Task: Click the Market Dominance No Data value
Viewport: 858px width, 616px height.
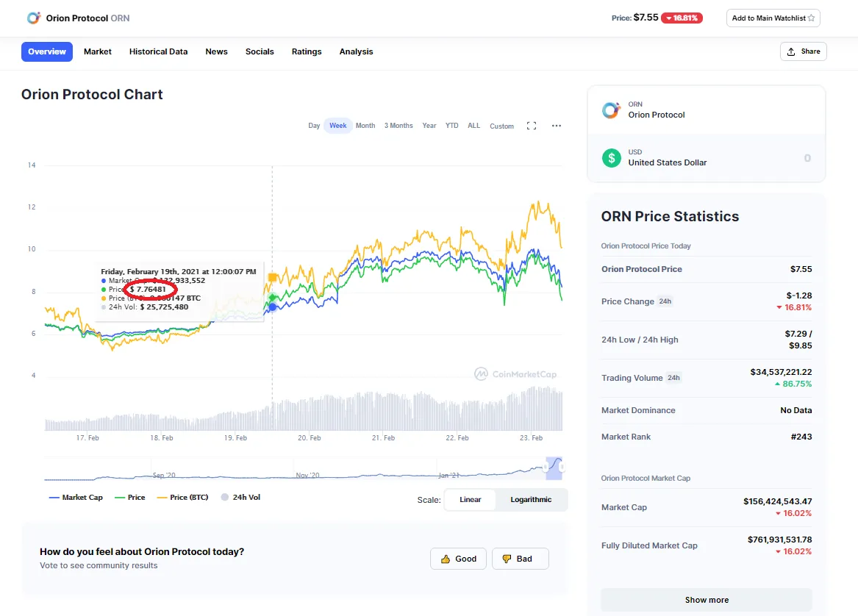Action: click(796, 410)
